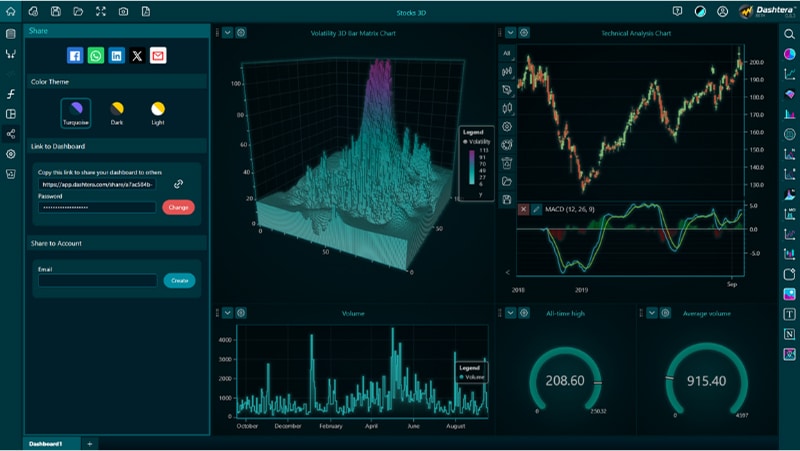800x451 pixels.
Task: Select the Turquoise color theme
Action: (x=76, y=108)
